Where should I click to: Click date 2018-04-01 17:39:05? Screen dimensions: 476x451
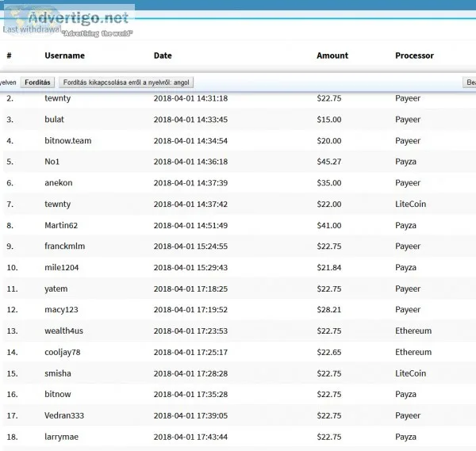[x=190, y=415]
